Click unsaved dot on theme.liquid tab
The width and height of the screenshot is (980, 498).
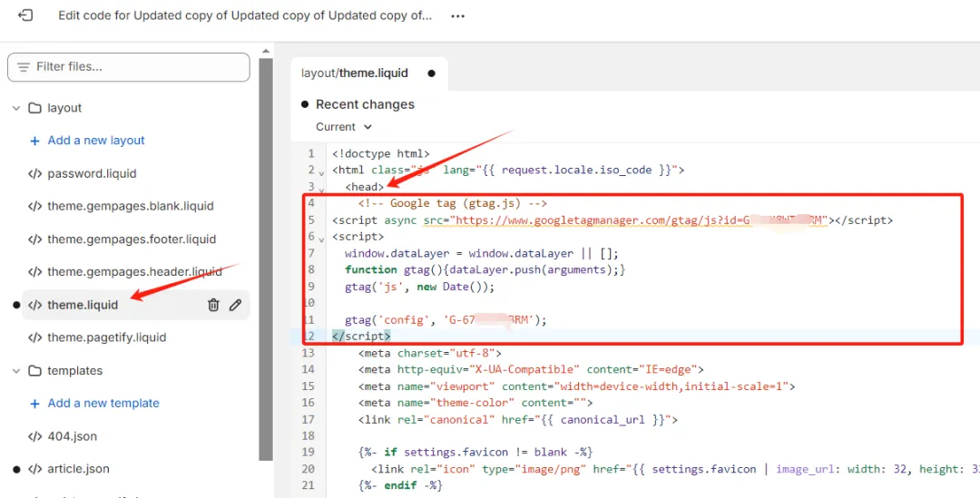(x=431, y=73)
